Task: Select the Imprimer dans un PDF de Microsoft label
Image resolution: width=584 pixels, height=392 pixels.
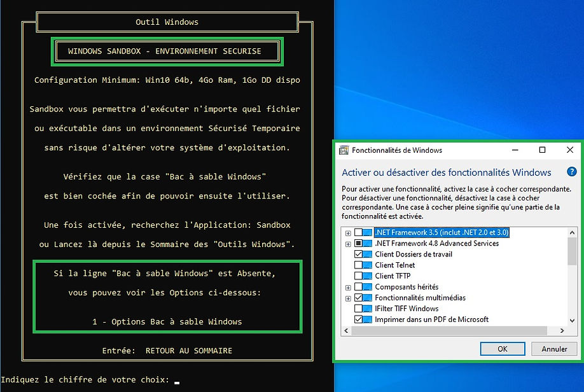Action: (x=432, y=319)
